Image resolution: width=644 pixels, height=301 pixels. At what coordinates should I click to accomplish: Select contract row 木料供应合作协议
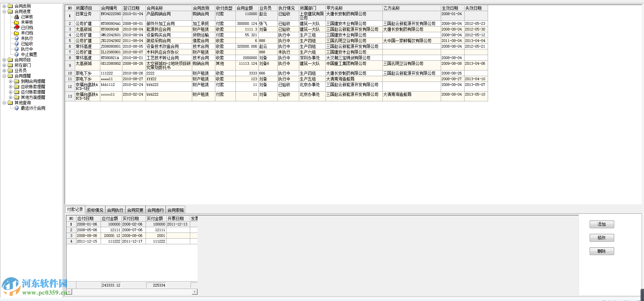[276, 52]
